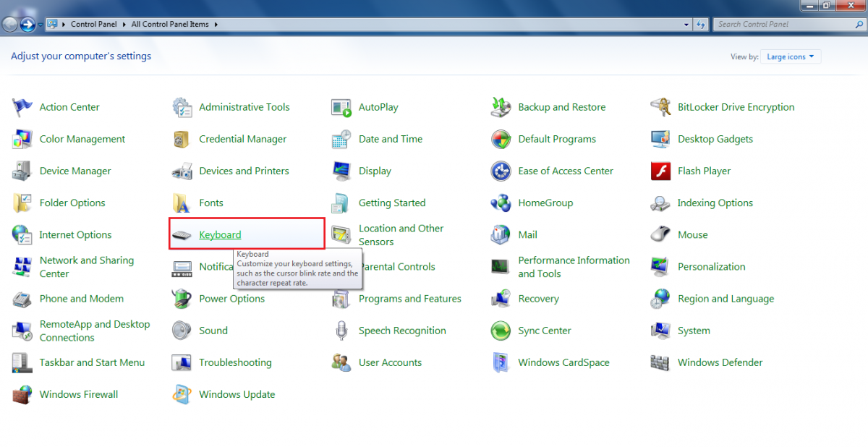Open the Keyboard settings link
Viewport: 868px width, 447px height.
click(220, 235)
